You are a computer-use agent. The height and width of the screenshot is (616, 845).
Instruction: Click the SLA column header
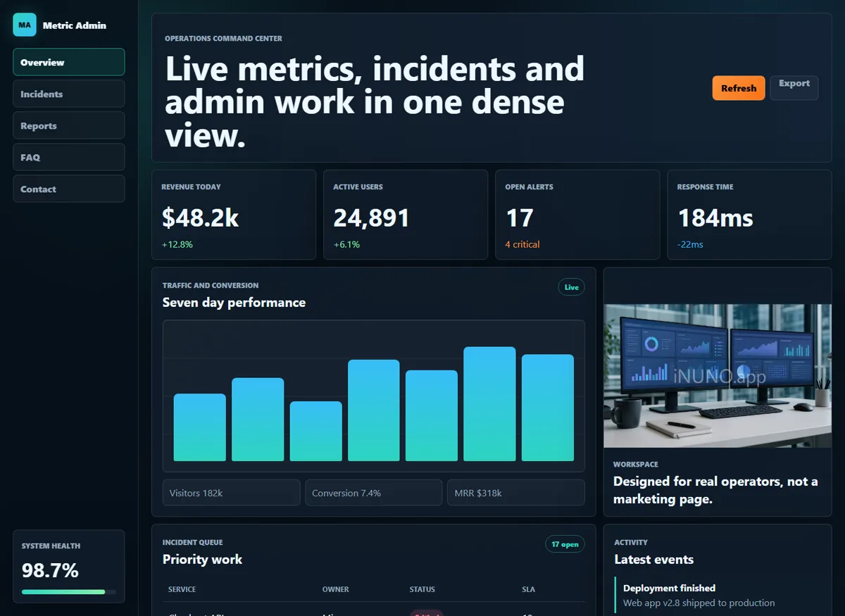(x=527, y=589)
